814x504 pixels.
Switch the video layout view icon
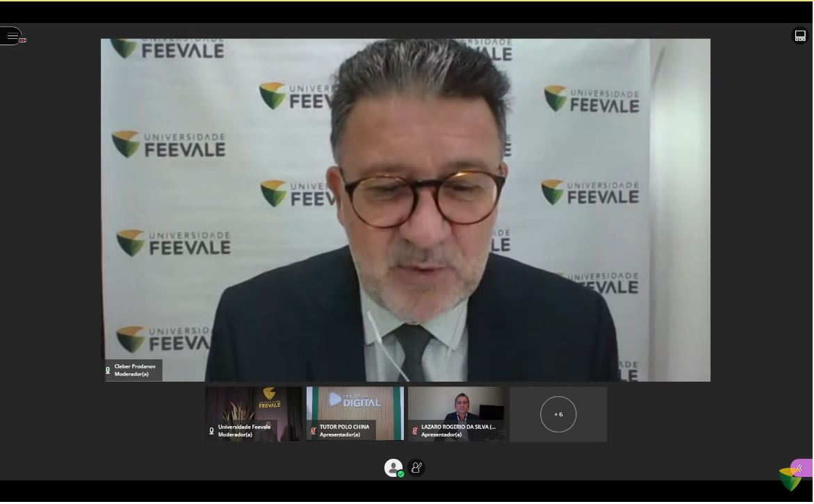point(800,36)
